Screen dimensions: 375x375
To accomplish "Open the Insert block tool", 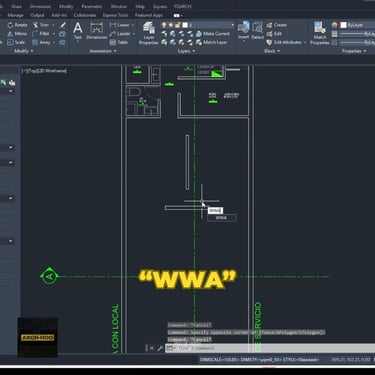I will coord(244,31).
